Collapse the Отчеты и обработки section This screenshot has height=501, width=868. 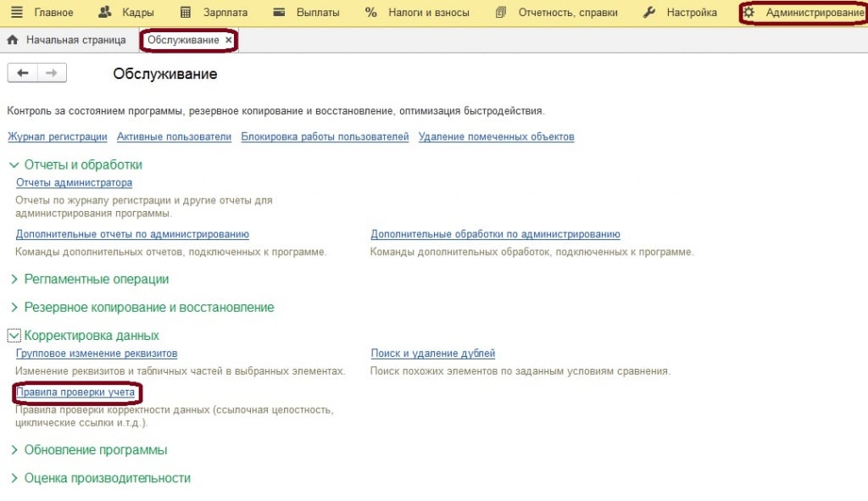click(14, 165)
